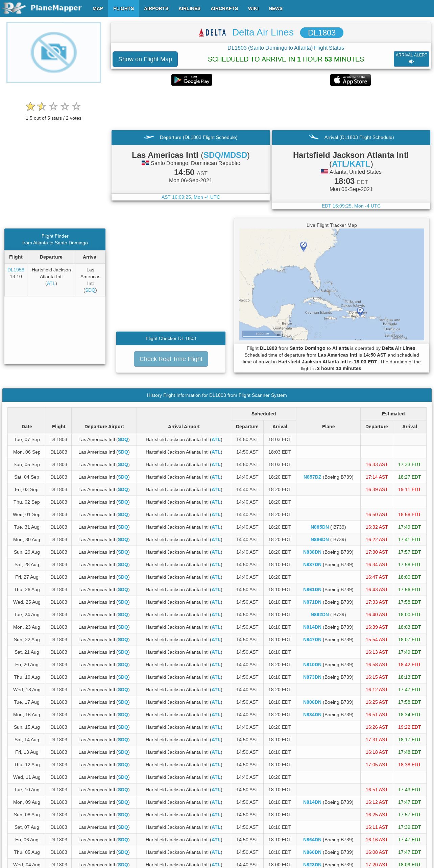The image size is (434, 868).
Task: Open plane N873DN link
Action: tap(312, 677)
